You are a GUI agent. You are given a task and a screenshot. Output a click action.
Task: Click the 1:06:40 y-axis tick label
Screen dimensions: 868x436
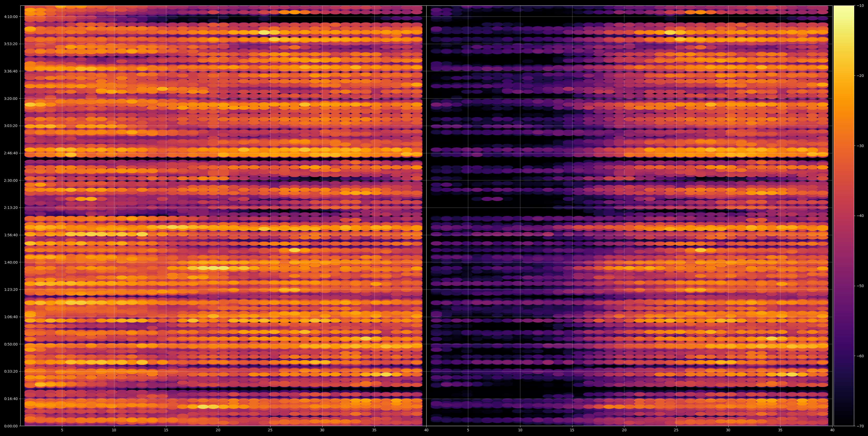coord(11,317)
